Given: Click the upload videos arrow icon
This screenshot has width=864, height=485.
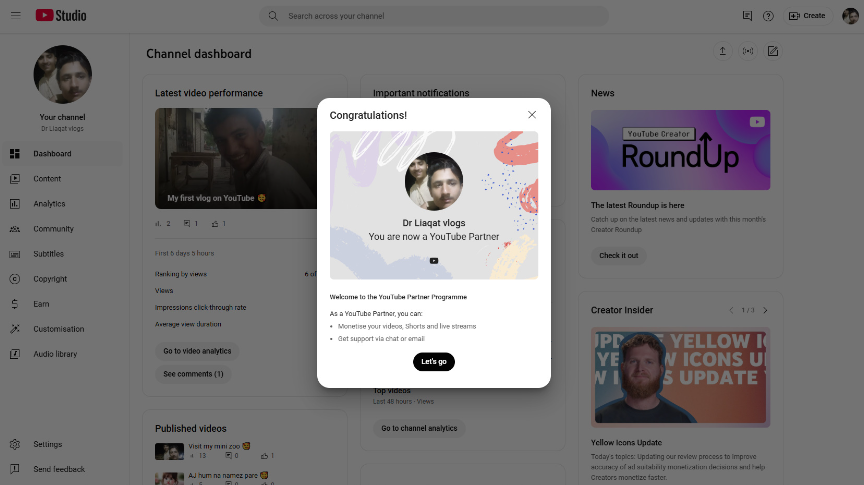Looking at the screenshot, I should point(722,51).
